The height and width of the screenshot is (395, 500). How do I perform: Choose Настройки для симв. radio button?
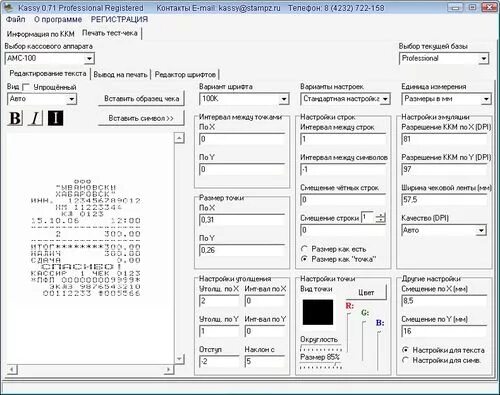pyautogui.click(x=405, y=360)
